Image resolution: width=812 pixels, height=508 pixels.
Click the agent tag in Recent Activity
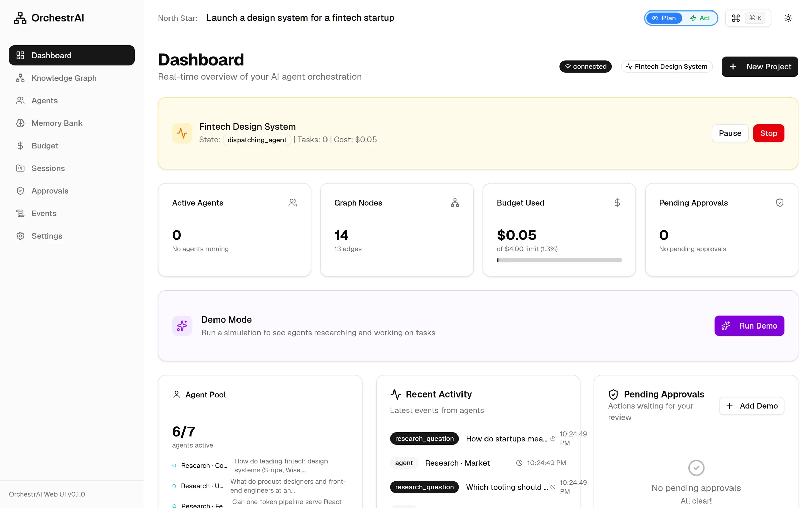[x=404, y=463]
